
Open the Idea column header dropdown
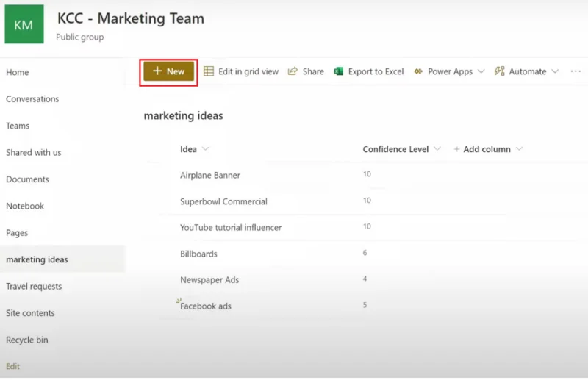coord(205,149)
